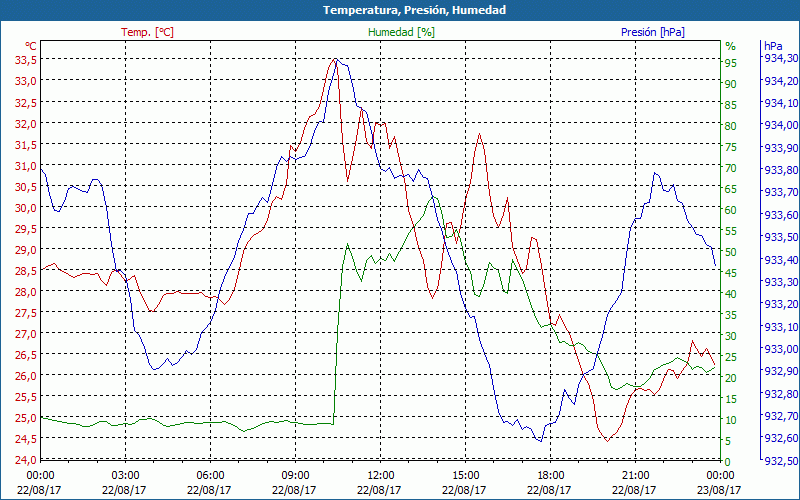Click the 15:00 time axis label
Image resolution: width=800 pixels, height=500 pixels.
(x=465, y=476)
